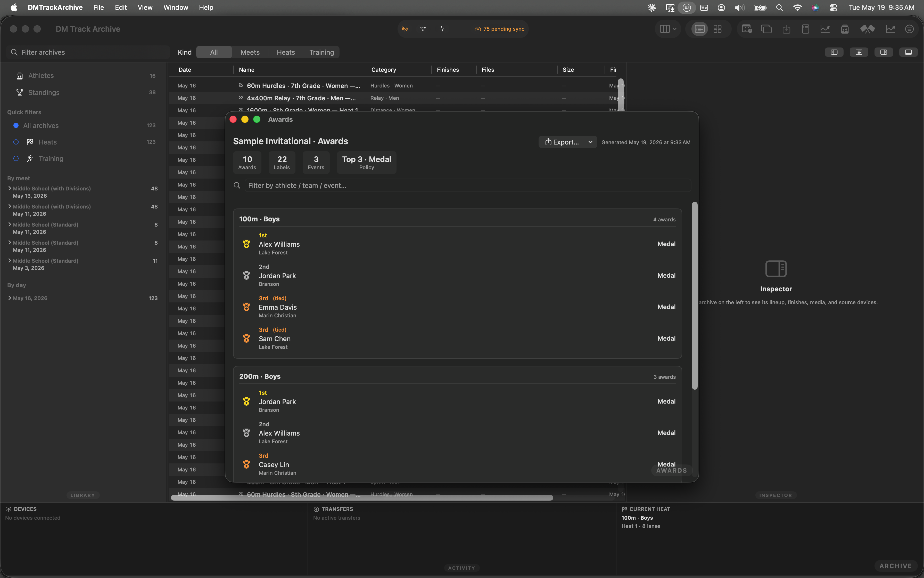The height and width of the screenshot is (578, 924).
Task: Click the 22 Labels stat tile
Action: pyautogui.click(x=282, y=163)
